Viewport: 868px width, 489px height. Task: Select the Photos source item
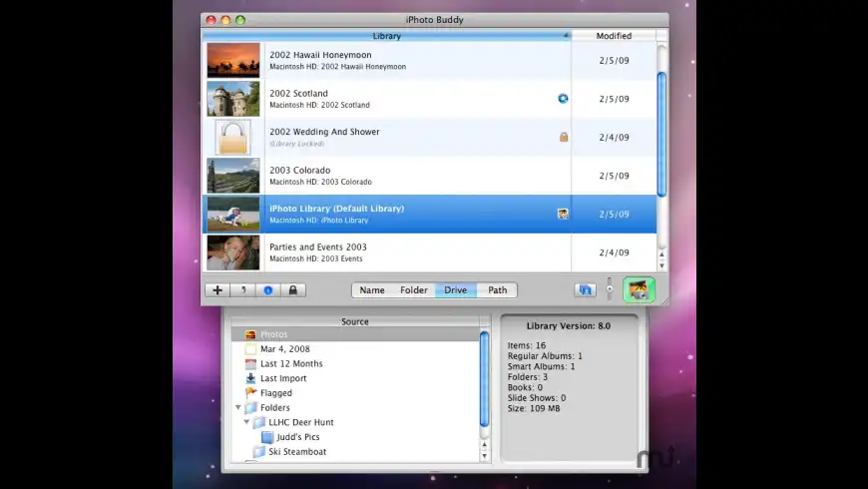(x=355, y=334)
